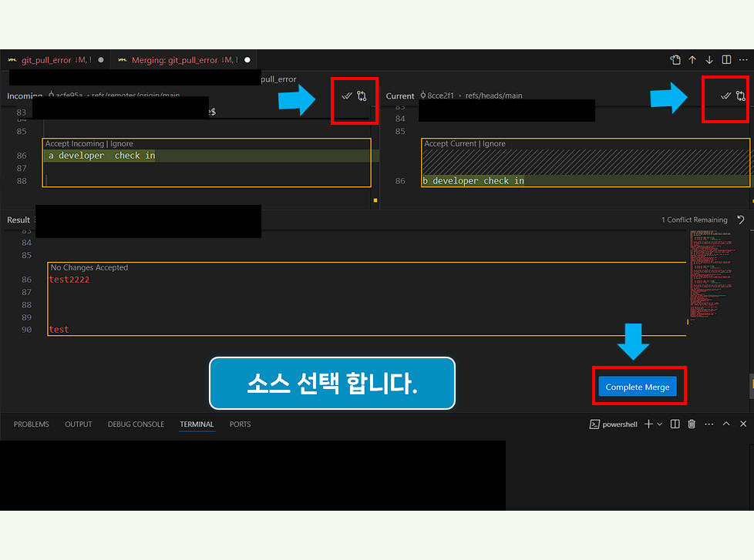The height and width of the screenshot is (560, 754).
Task: Kill the terminal using trash icon
Action: pyautogui.click(x=691, y=424)
